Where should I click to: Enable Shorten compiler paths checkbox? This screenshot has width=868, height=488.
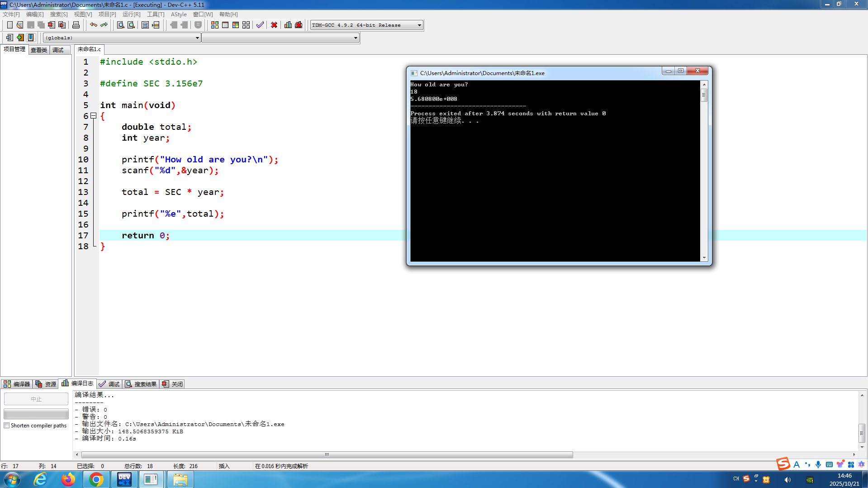(x=7, y=426)
